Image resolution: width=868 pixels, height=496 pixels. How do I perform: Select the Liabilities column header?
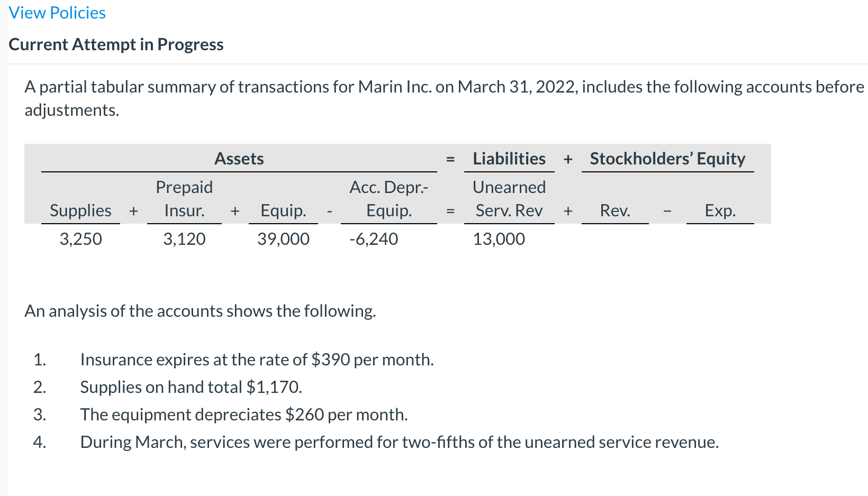[509, 158]
